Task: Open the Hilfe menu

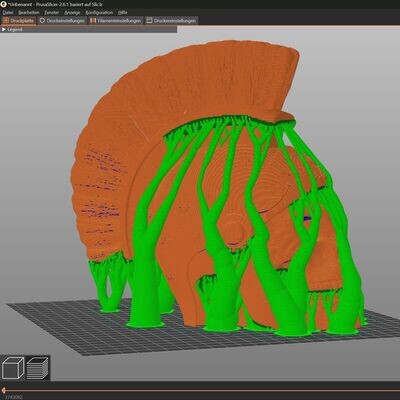Action: 123,12
